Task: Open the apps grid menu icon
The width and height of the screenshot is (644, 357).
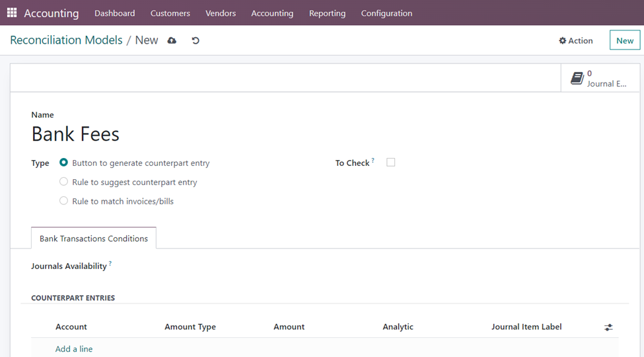Action: (12, 13)
